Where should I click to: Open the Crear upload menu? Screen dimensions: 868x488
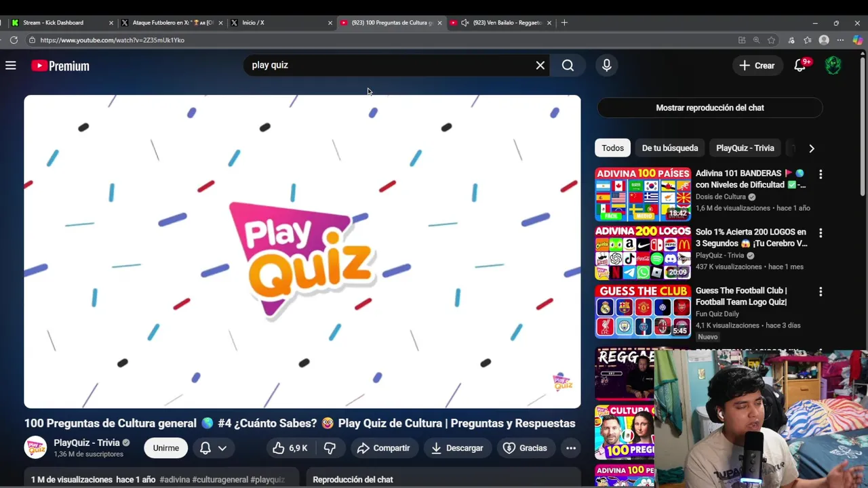pyautogui.click(x=757, y=66)
